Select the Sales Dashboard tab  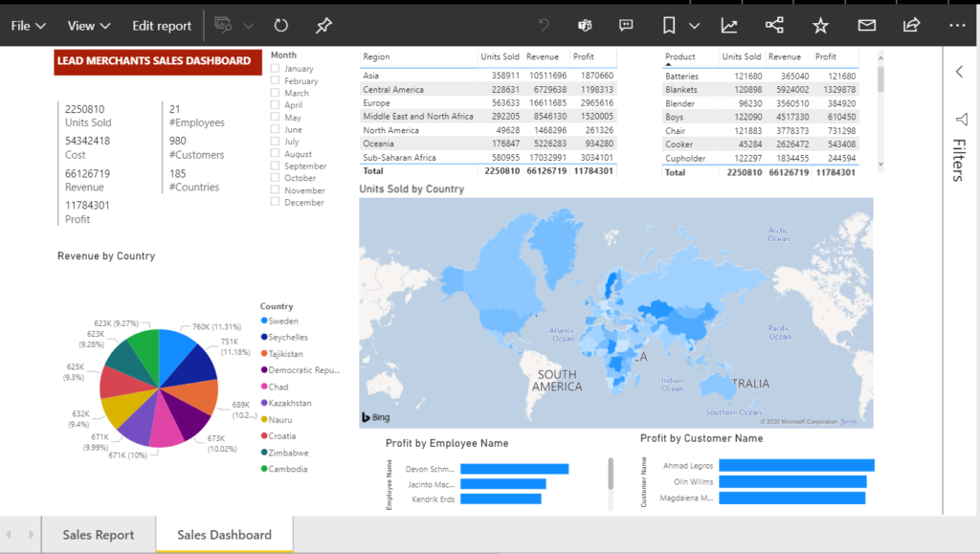(x=224, y=535)
